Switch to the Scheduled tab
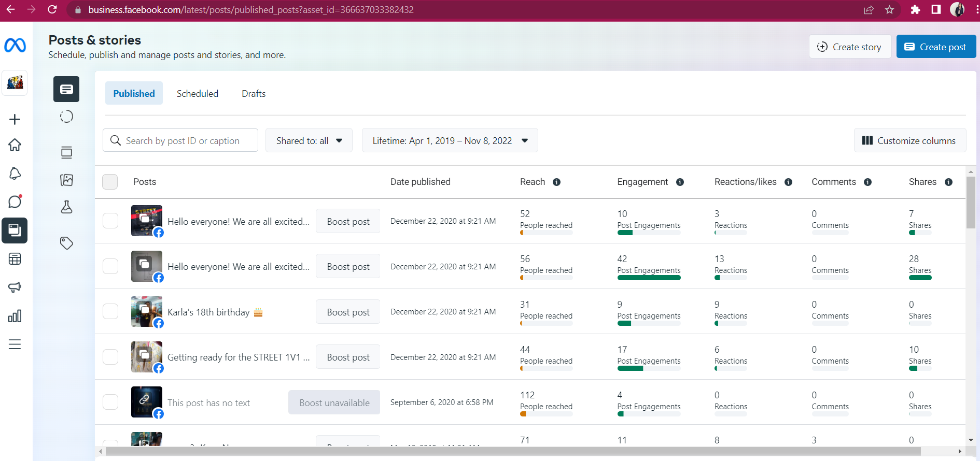The image size is (980, 461). coord(197,94)
